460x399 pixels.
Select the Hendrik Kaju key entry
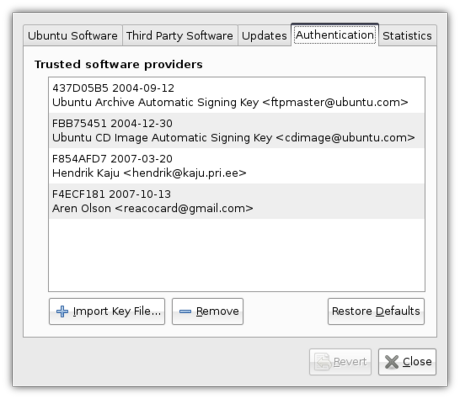(x=237, y=166)
